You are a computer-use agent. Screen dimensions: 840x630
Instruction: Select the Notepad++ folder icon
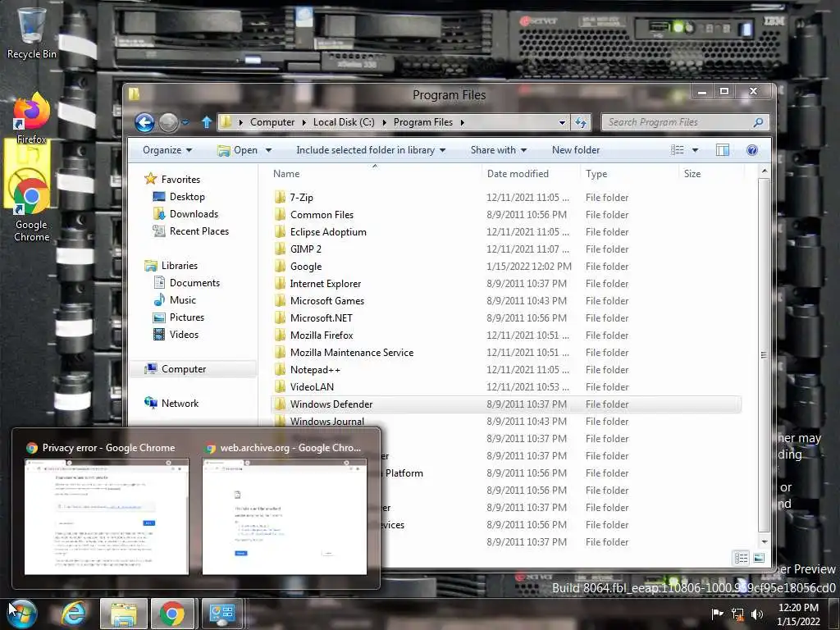[280, 370]
